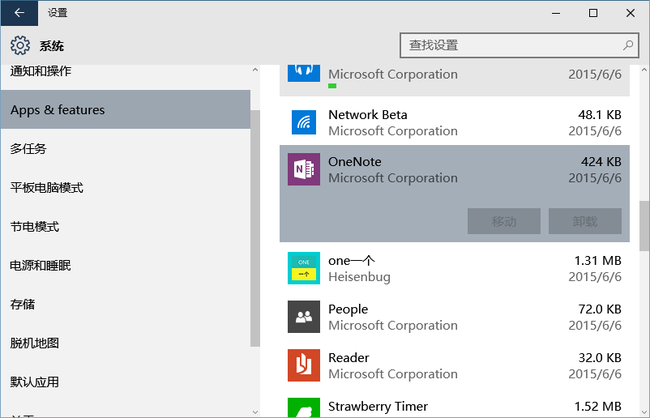
Task: Open 多任务 settings page
Action: point(125,148)
